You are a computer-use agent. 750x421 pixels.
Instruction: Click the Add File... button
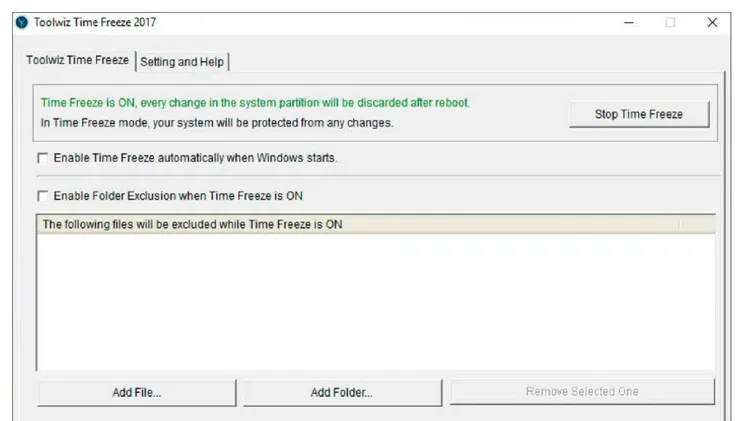[x=137, y=393]
